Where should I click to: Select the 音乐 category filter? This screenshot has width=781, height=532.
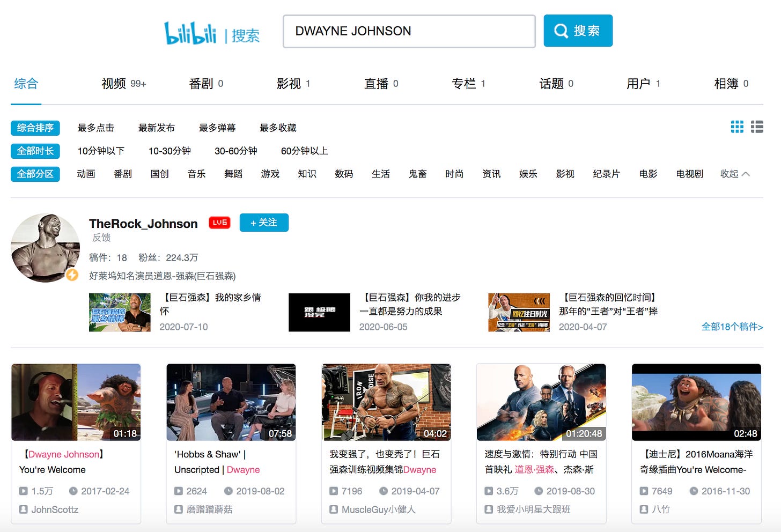click(x=196, y=174)
